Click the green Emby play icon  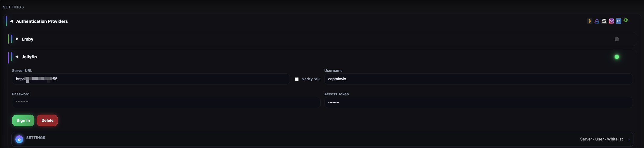point(626,20)
